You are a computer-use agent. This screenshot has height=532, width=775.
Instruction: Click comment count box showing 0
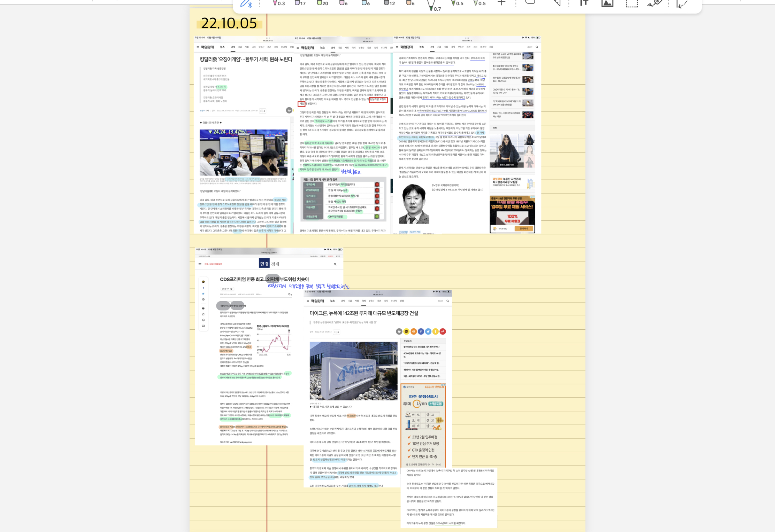click(x=337, y=332)
